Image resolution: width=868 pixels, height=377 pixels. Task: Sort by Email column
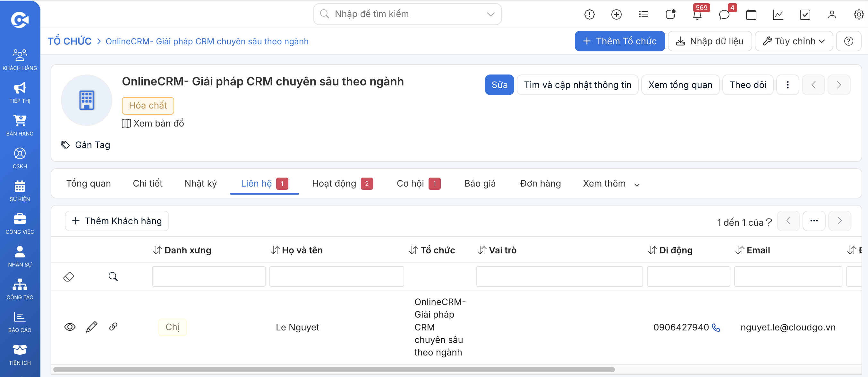pyautogui.click(x=753, y=250)
